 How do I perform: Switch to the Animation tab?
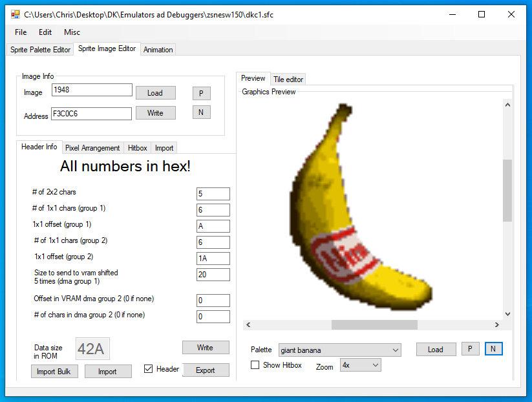coord(158,50)
